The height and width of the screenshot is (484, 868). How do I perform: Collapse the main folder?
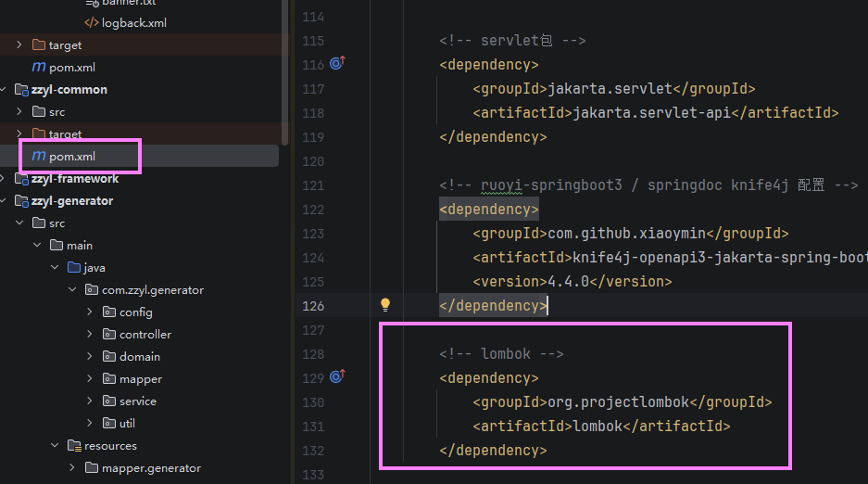point(37,246)
